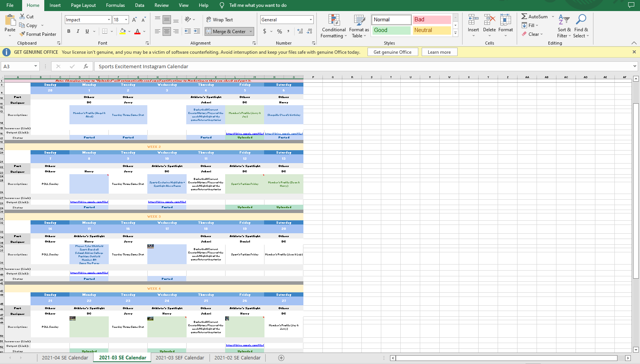Dismiss the genuine Office warning bar
Image resolution: width=640 pixels, height=364 pixels.
click(x=634, y=52)
